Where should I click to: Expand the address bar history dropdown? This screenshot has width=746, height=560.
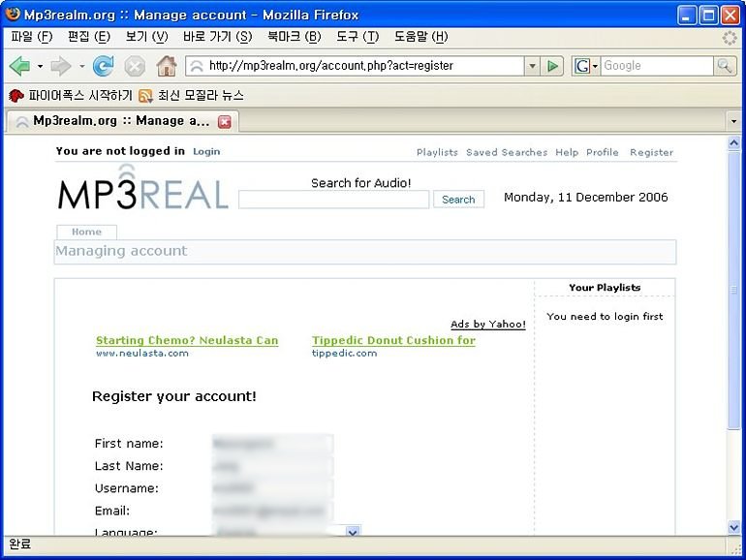tap(533, 66)
